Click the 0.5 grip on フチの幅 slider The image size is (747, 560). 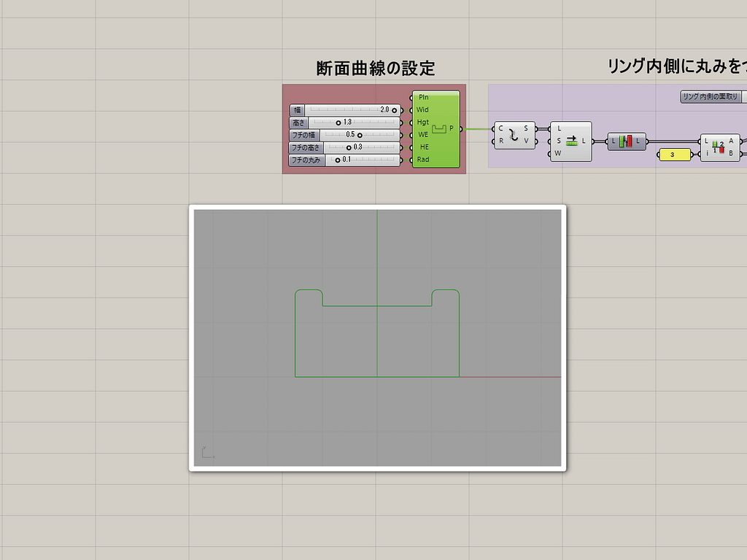(360, 135)
